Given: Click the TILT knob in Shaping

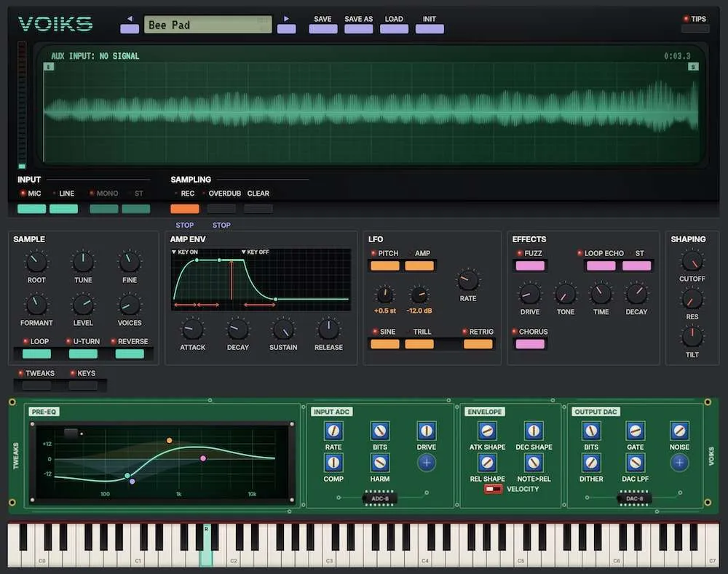Looking at the screenshot, I should coord(692,336).
